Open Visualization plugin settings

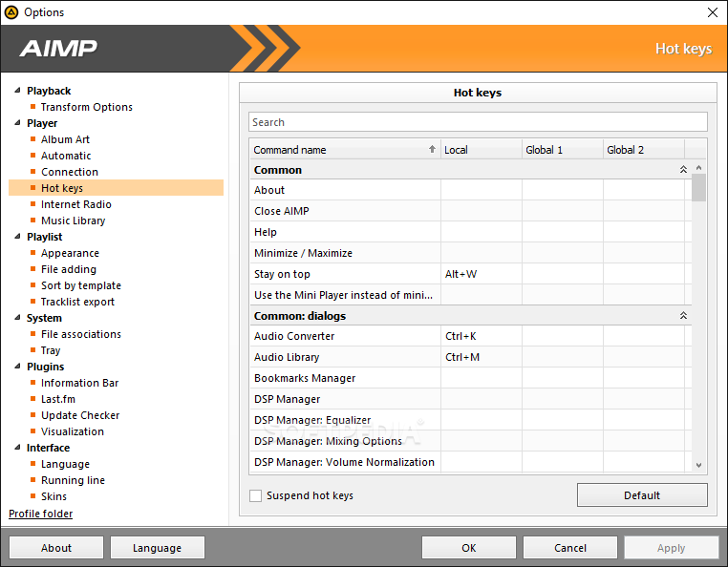pos(73,431)
